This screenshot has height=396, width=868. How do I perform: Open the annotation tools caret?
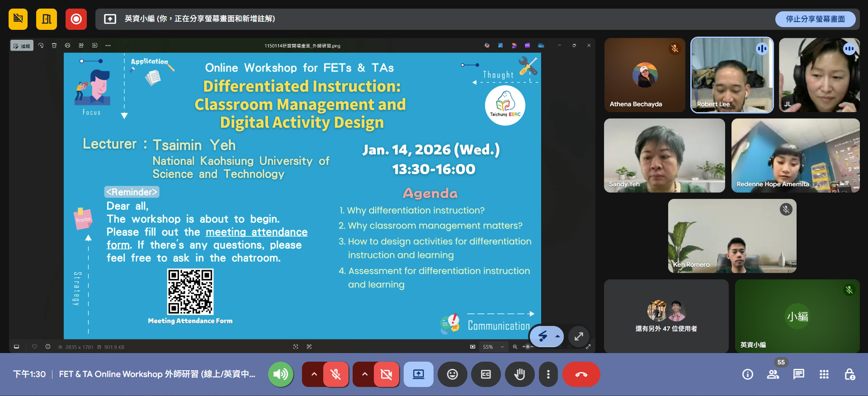557,336
